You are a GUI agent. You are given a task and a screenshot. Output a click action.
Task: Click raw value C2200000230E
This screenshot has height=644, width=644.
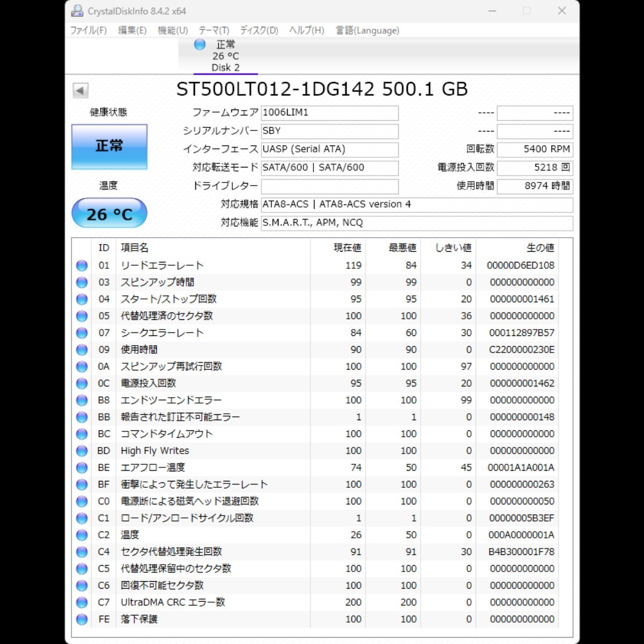click(x=522, y=350)
